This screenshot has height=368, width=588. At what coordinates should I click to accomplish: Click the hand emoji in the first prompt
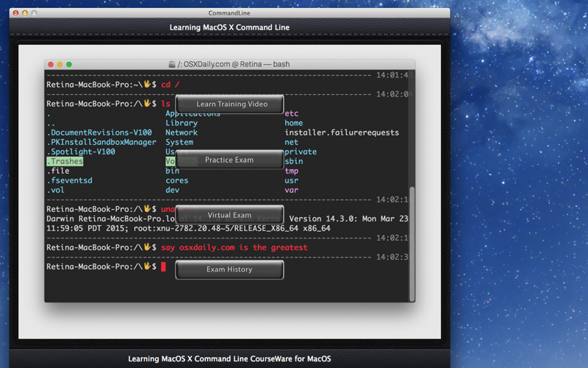(x=147, y=84)
